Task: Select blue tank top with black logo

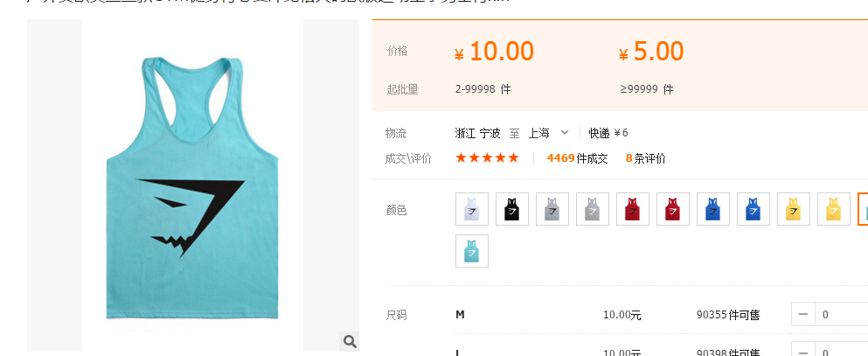Action: [x=713, y=209]
